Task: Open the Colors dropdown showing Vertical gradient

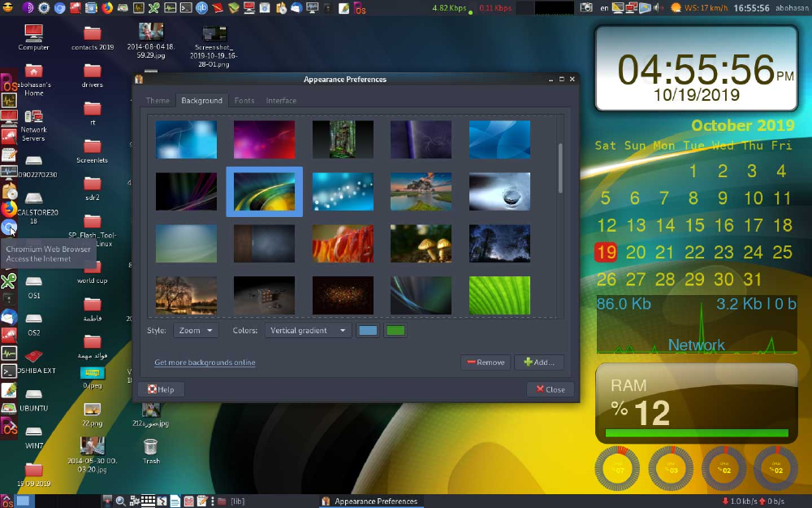Action: 308,330
